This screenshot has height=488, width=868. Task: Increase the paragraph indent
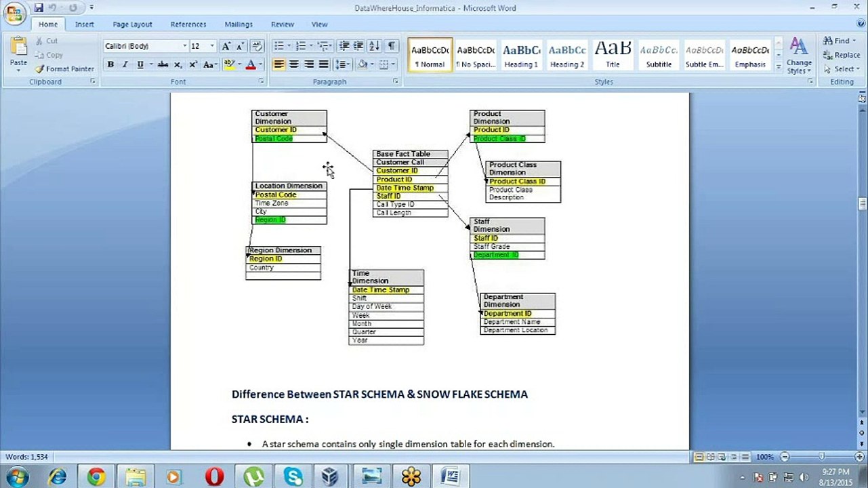(x=358, y=46)
